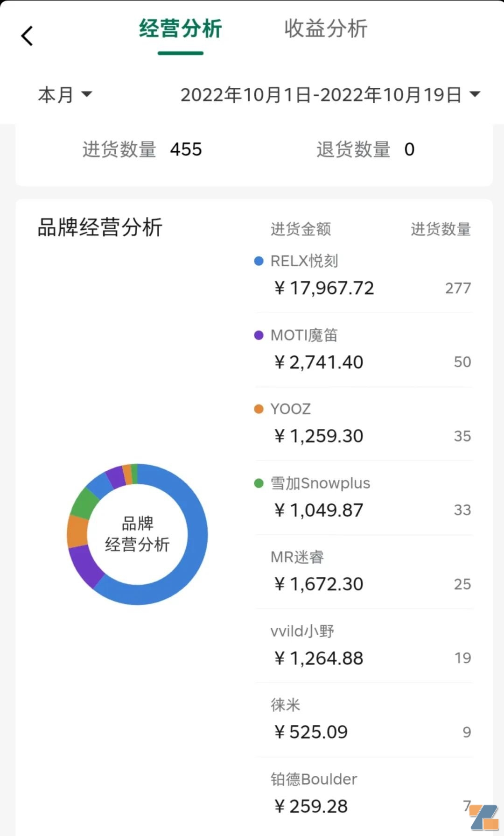
Task: Switch to the 收益分析 tab
Action: click(x=326, y=29)
